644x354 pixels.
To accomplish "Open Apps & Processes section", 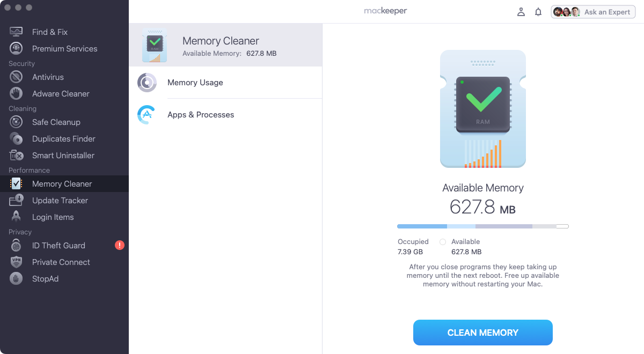I will [201, 114].
